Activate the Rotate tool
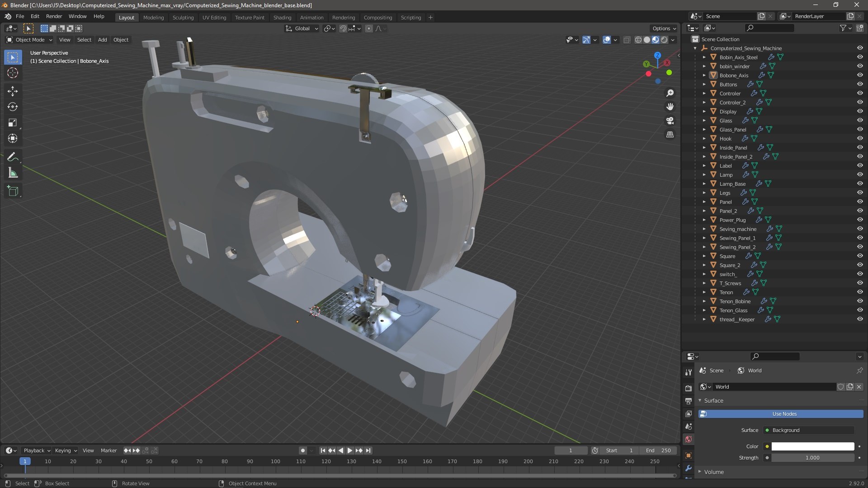 (13, 107)
